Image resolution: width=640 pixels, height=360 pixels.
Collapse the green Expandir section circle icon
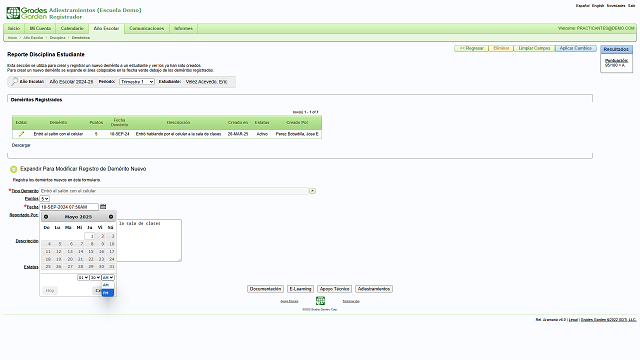[13, 169]
